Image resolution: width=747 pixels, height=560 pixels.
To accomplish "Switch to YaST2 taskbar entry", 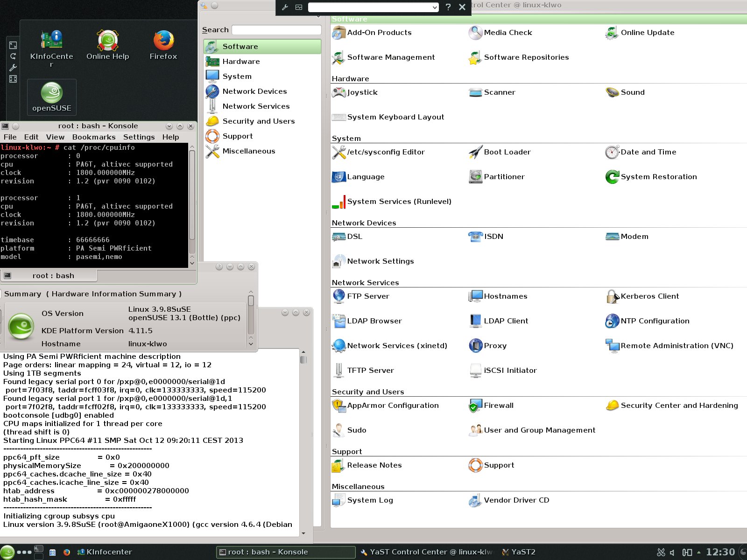I will coord(519,552).
